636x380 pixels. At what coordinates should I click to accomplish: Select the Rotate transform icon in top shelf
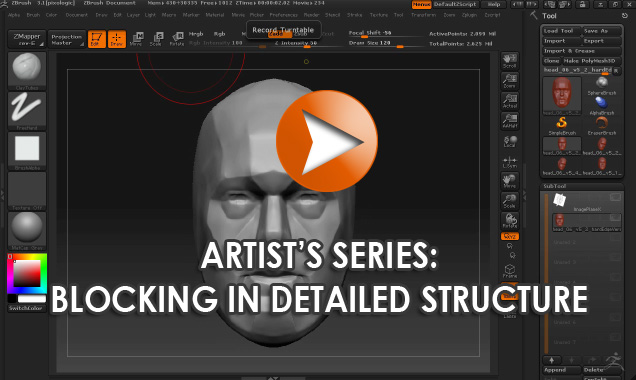click(x=177, y=39)
